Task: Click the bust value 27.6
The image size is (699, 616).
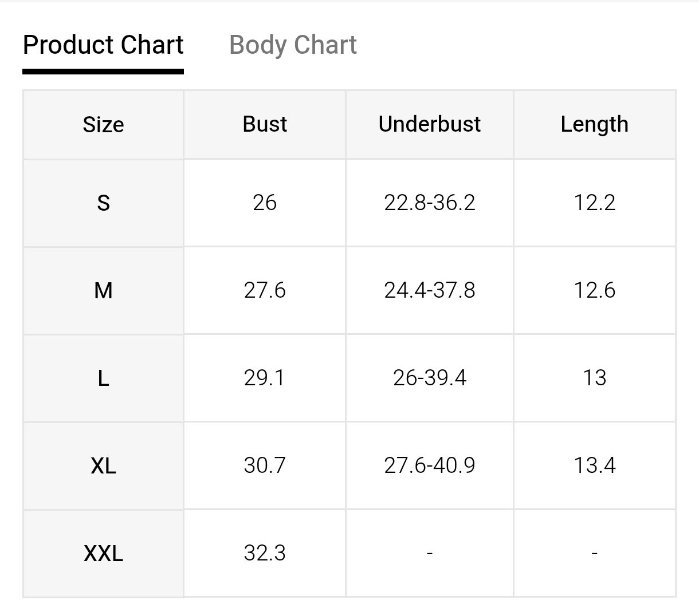Action: click(x=265, y=290)
